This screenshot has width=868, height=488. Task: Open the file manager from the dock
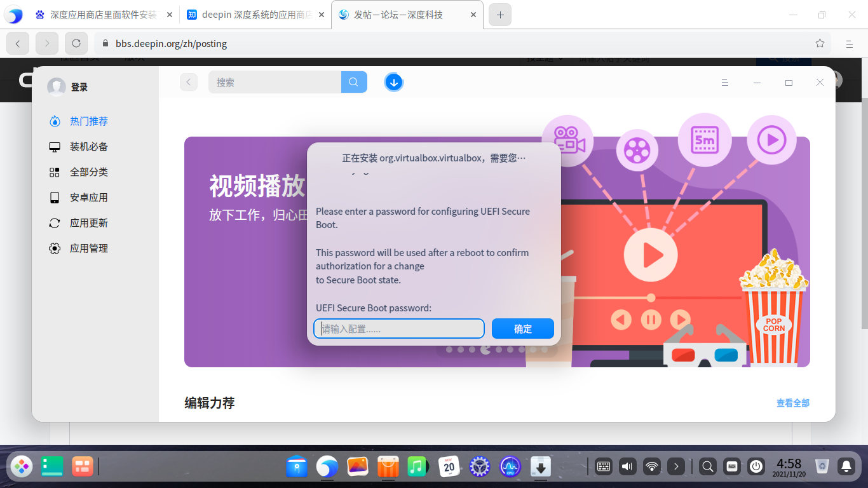(x=297, y=466)
